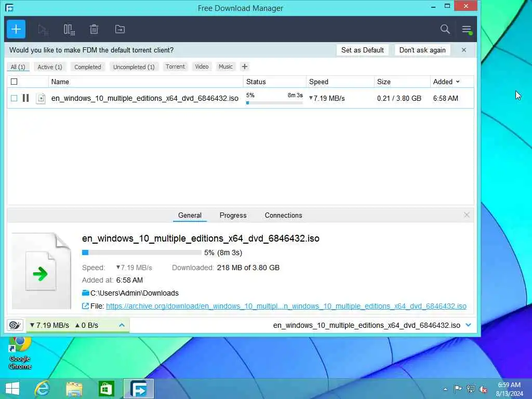Show the All (1) downloads filter
This screenshot has width=532, height=399.
[18, 67]
